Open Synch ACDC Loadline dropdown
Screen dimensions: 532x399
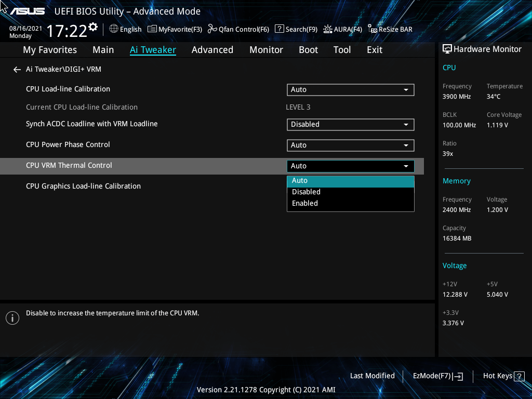click(x=351, y=124)
